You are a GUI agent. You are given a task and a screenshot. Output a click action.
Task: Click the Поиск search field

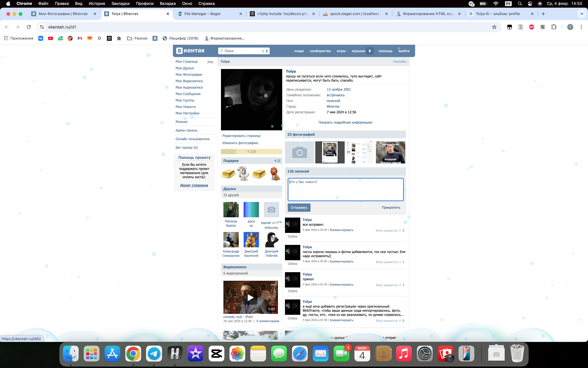244,51
